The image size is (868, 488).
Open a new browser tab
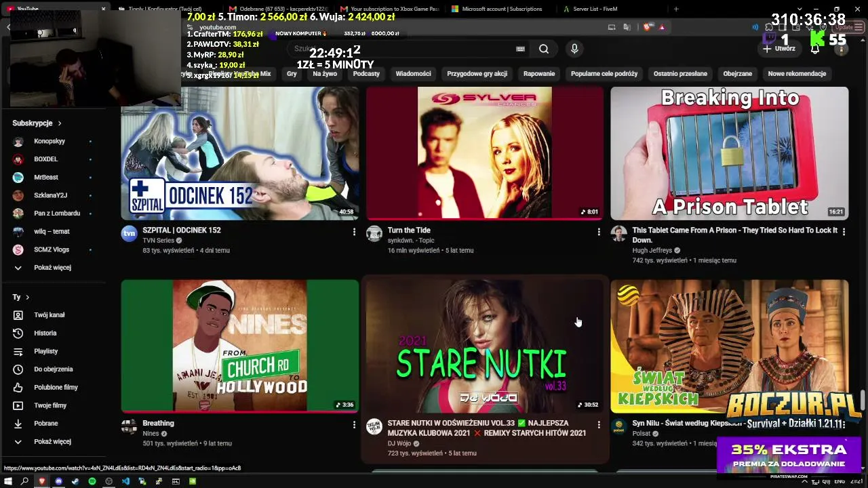click(676, 9)
